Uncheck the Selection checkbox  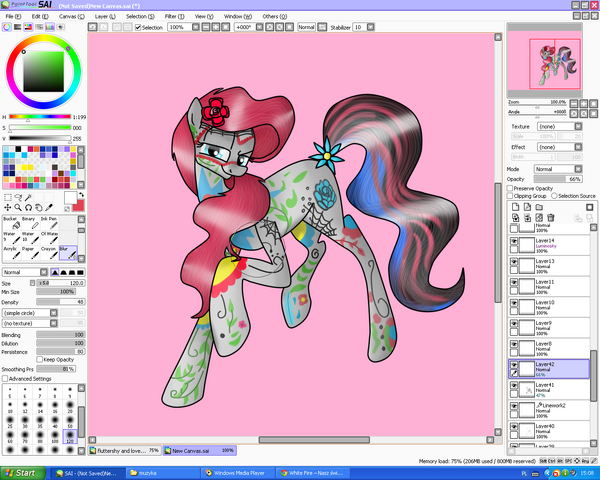coord(138,28)
